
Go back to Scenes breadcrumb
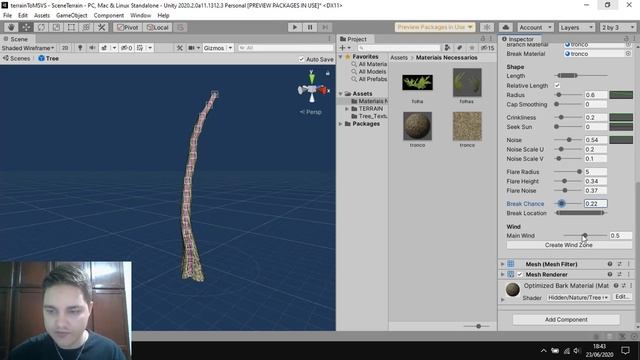[16, 58]
